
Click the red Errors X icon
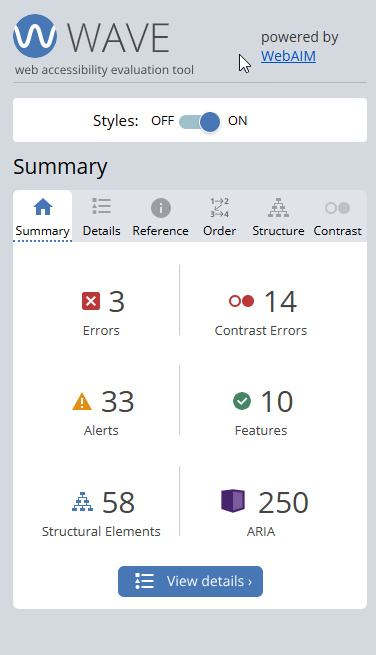point(91,301)
